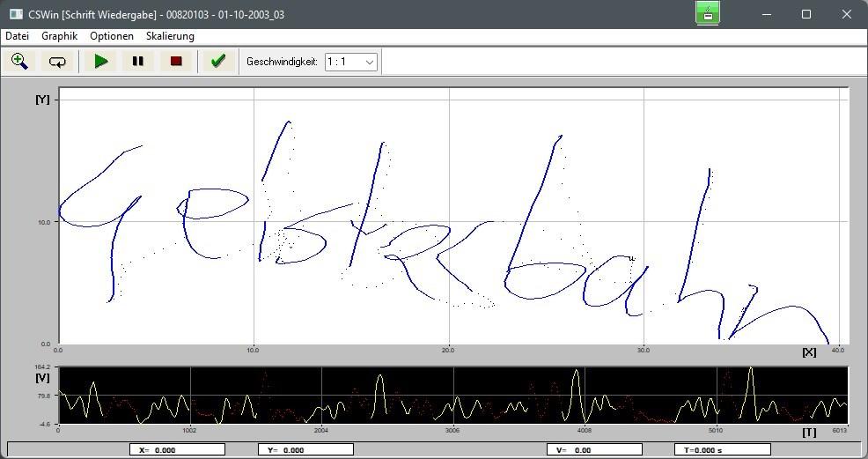The image size is (868, 459).
Task: Open the Skalierung menu
Action: coord(170,36)
